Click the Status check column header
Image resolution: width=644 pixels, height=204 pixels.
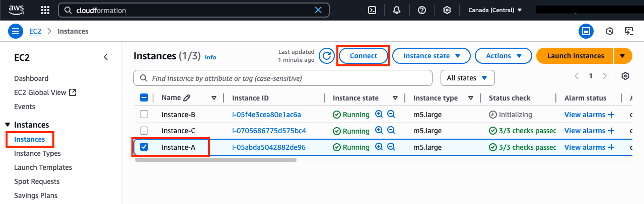coord(510,98)
